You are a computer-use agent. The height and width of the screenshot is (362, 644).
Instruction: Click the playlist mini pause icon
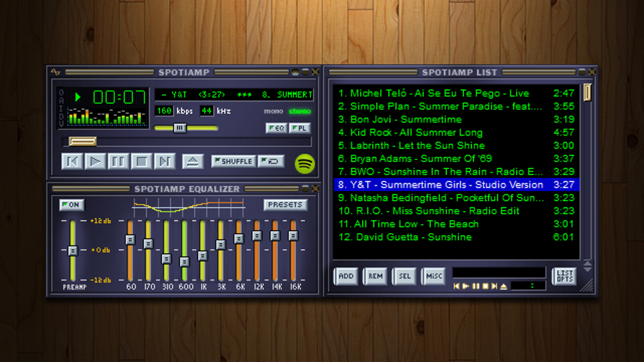pyautogui.click(x=476, y=286)
